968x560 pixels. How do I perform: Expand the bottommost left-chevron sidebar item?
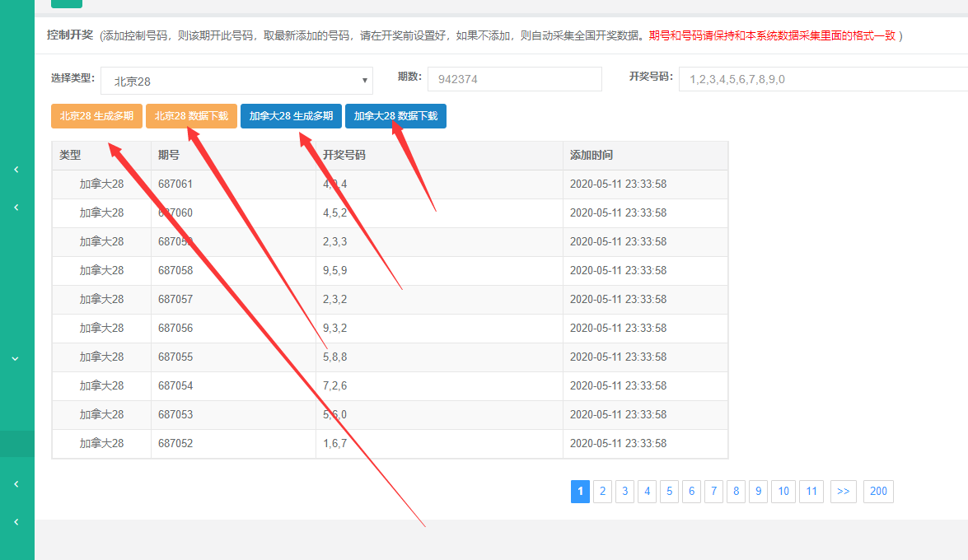pyautogui.click(x=16, y=522)
